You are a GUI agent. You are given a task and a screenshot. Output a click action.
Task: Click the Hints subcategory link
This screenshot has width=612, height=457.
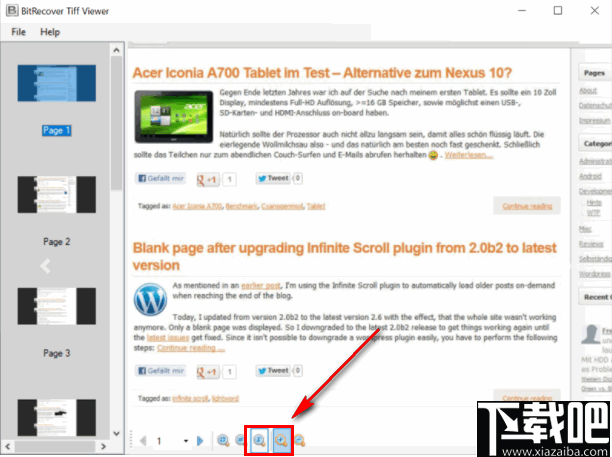594,203
